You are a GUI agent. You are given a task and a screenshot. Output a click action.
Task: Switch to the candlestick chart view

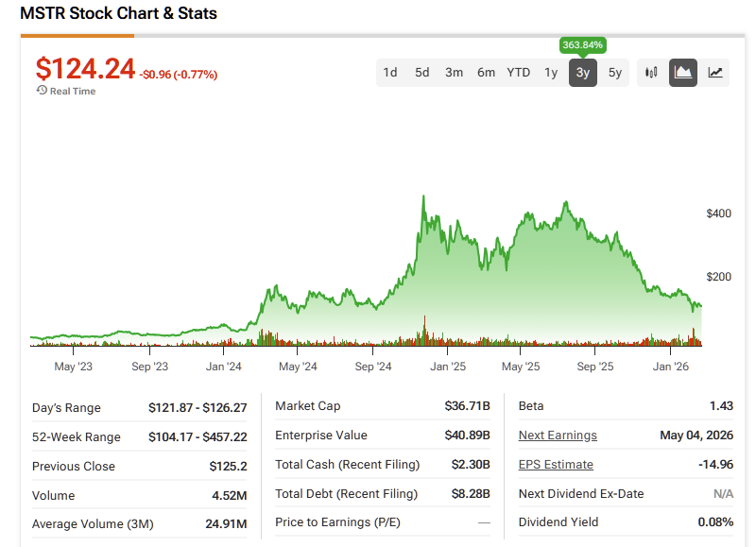[650, 72]
